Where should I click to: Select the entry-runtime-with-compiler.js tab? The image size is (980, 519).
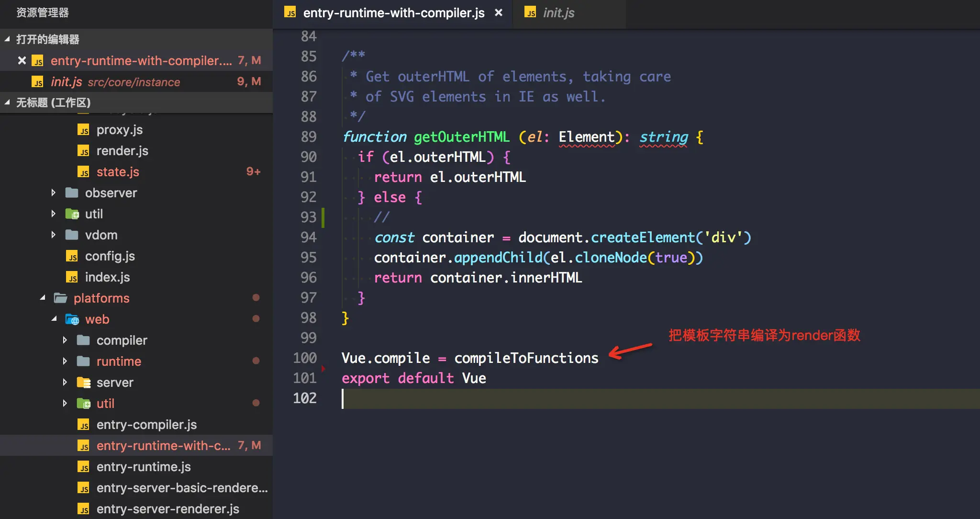392,12
